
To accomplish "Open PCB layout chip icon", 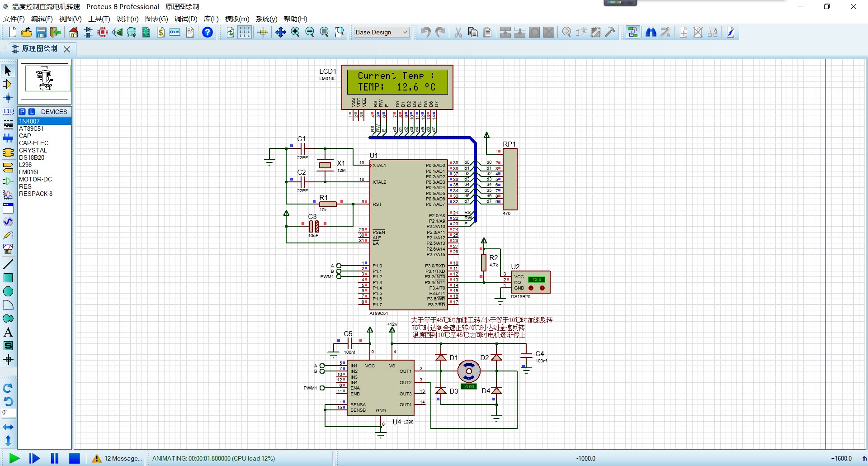I will (103, 32).
